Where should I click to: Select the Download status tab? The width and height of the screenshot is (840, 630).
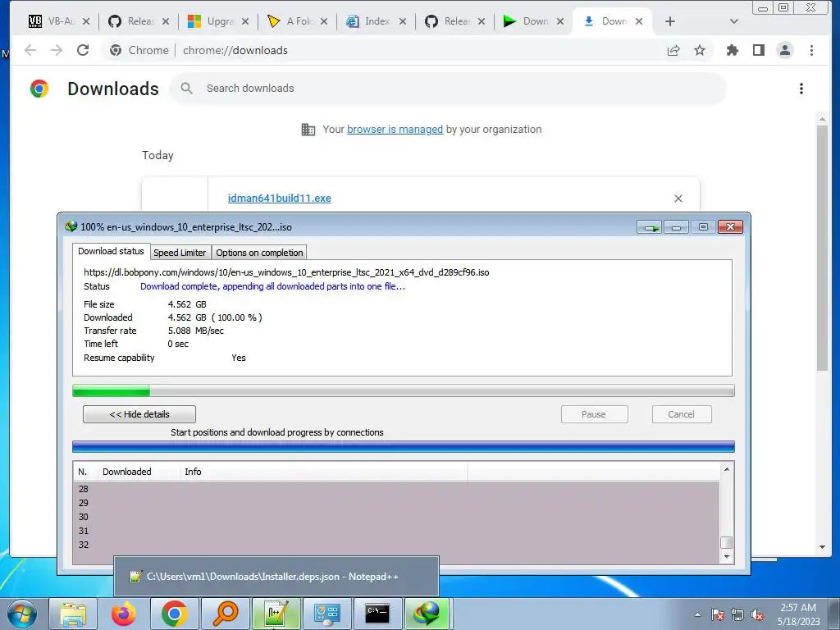coord(111,251)
